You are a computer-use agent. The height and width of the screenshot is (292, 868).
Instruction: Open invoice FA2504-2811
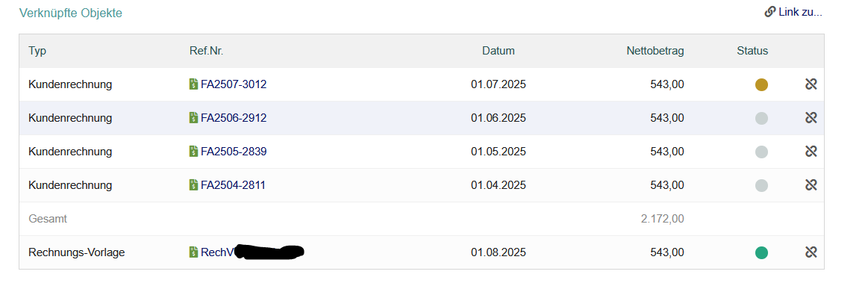click(233, 185)
